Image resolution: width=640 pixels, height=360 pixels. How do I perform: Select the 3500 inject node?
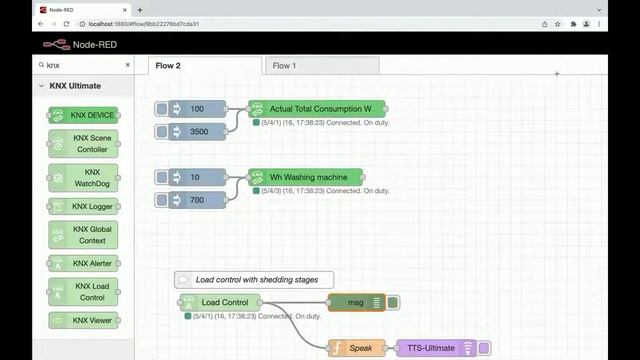(x=197, y=132)
